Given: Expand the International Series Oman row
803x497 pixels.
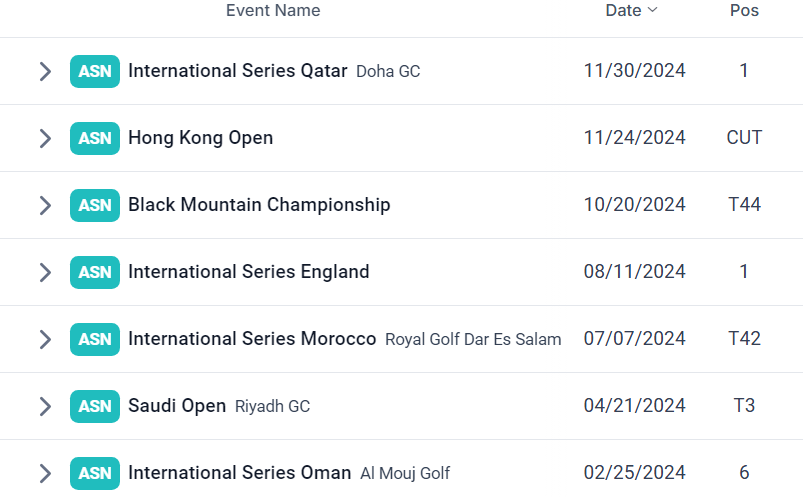Looking at the screenshot, I should pos(45,473).
